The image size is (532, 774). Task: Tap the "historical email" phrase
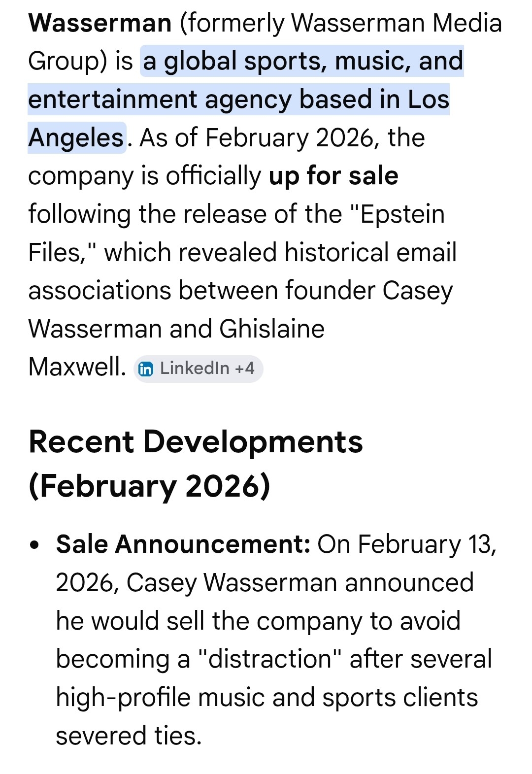(370, 253)
